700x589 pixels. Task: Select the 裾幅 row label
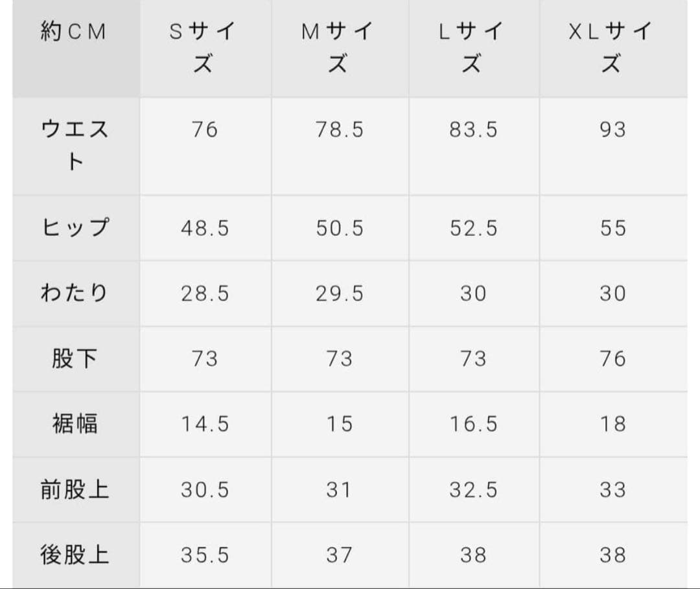[x=75, y=424]
